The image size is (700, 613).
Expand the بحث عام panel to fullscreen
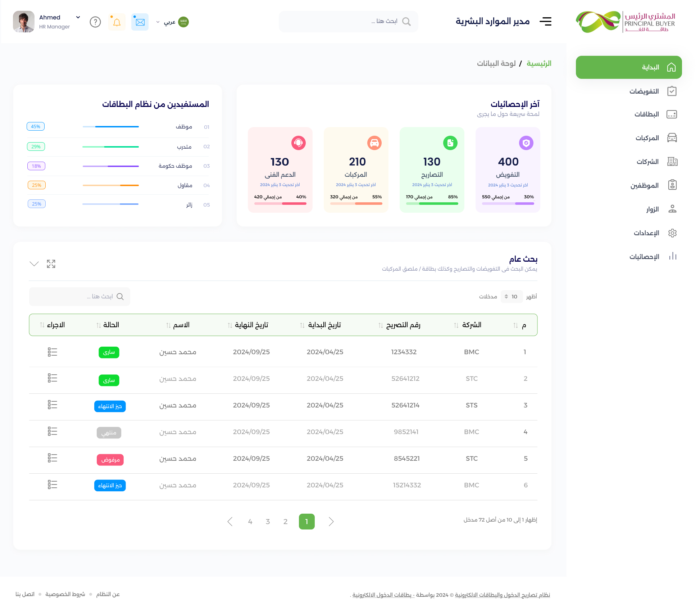pyautogui.click(x=51, y=264)
